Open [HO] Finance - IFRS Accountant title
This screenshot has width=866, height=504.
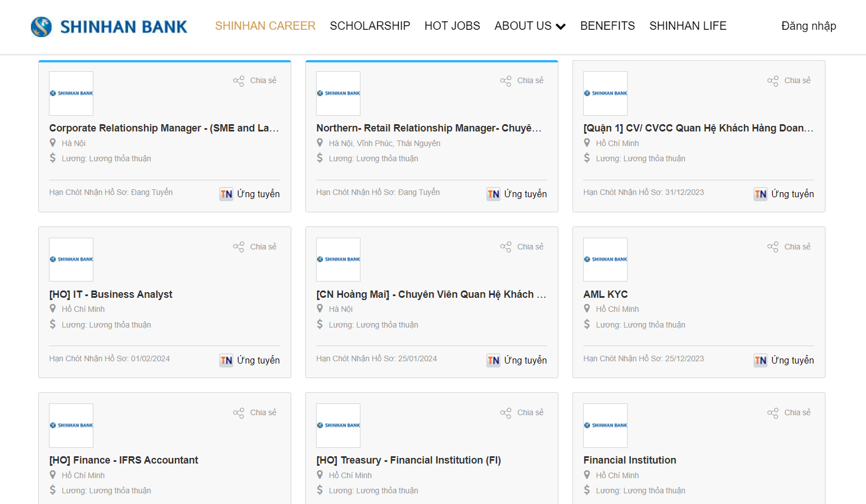coord(124,460)
